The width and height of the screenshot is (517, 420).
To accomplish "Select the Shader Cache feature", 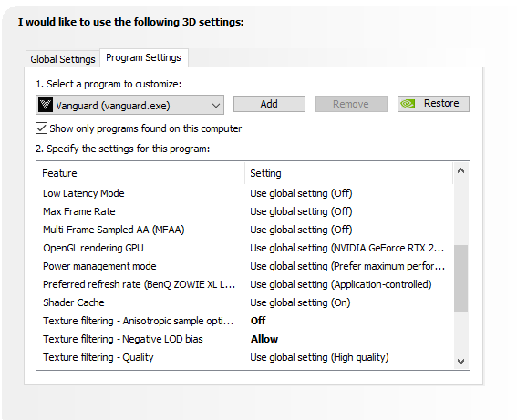I will pyautogui.click(x=74, y=302).
